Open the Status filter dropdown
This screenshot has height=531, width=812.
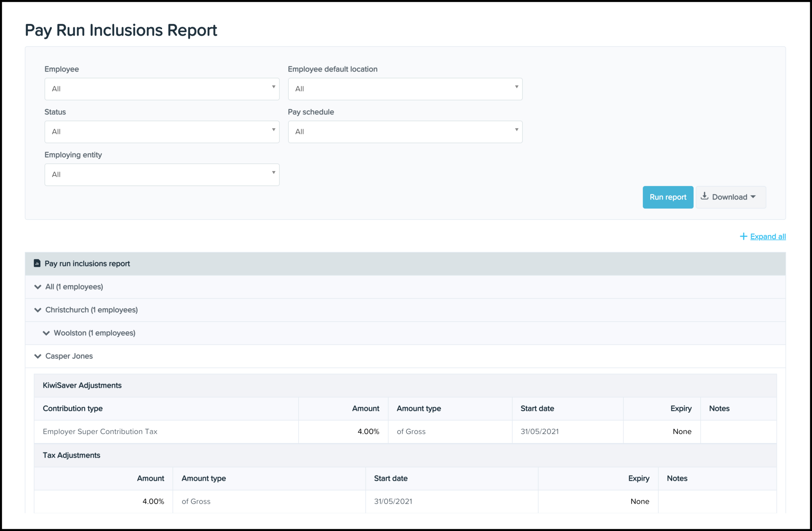coord(162,132)
